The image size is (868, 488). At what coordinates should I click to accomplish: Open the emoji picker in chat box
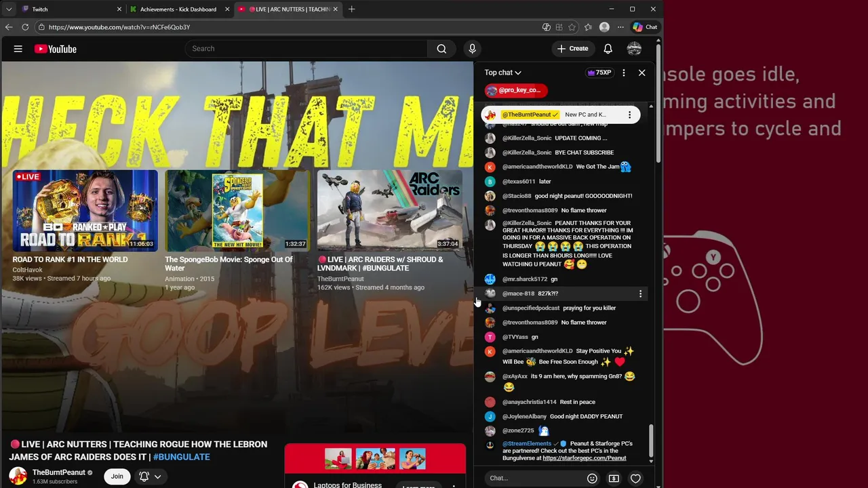592,479
